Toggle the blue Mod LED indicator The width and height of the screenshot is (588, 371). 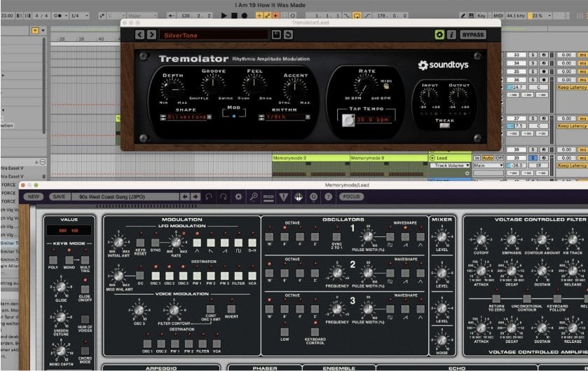click(x=234, y=116)
